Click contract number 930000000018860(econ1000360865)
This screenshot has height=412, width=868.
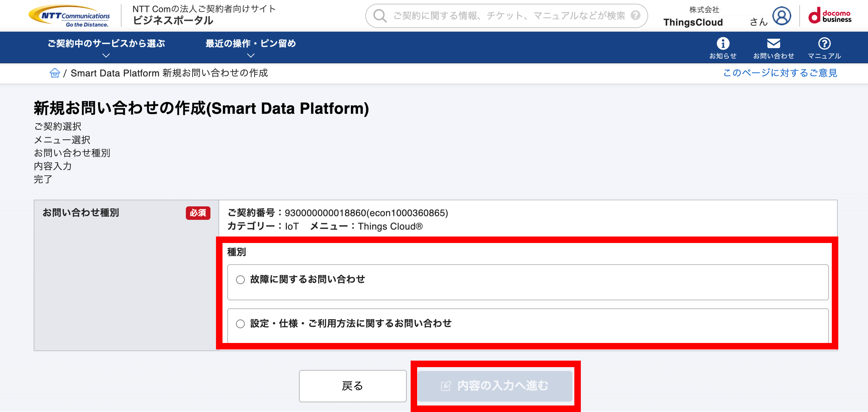(366, 213)
